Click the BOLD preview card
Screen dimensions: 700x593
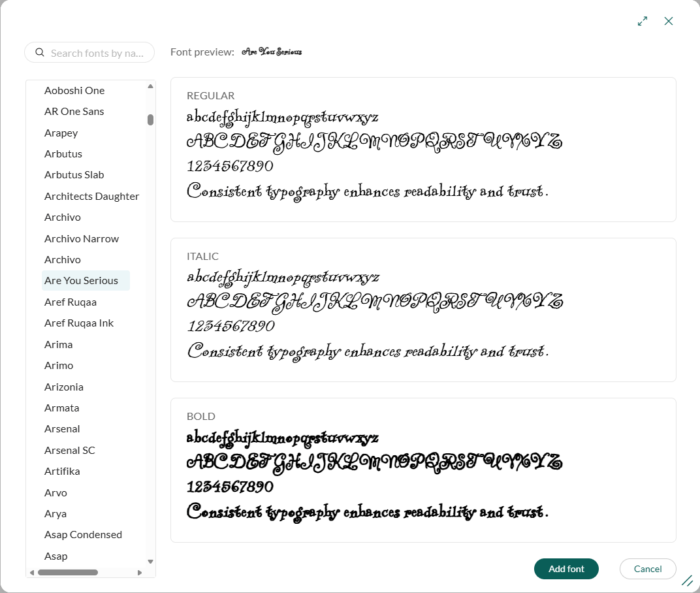pyautogui.click(x=423, y=470)
